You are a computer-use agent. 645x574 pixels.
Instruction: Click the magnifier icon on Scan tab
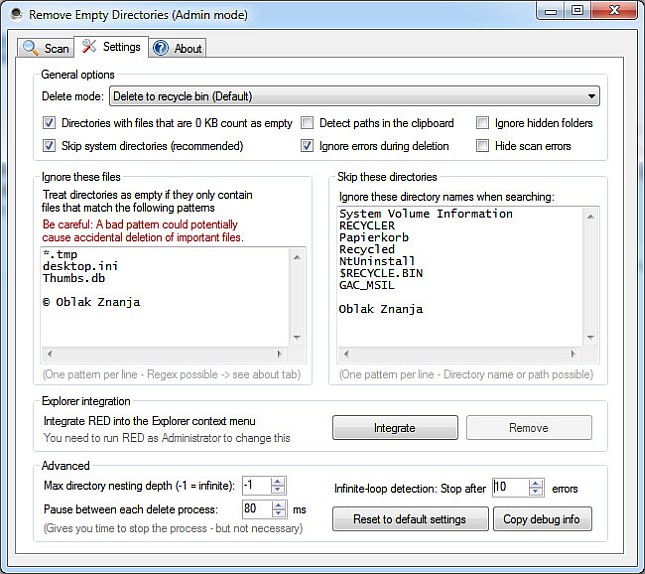pyautogui.click(x=30, y=48)
